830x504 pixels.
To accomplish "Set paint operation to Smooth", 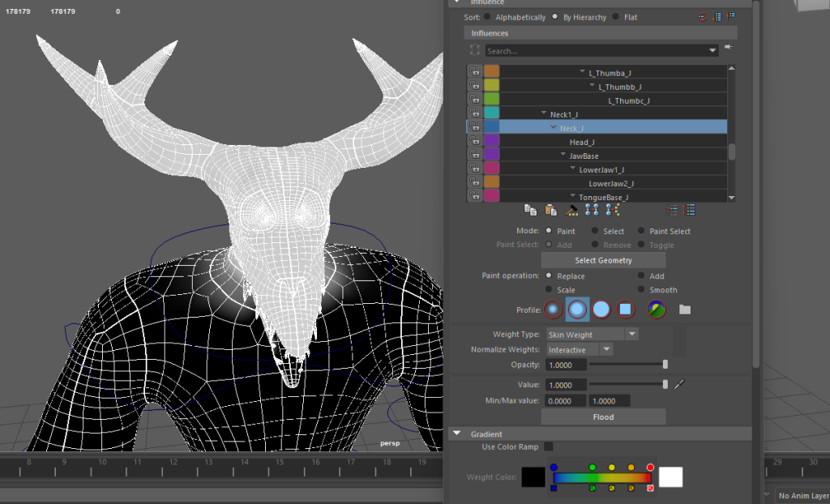I will 641,289.
